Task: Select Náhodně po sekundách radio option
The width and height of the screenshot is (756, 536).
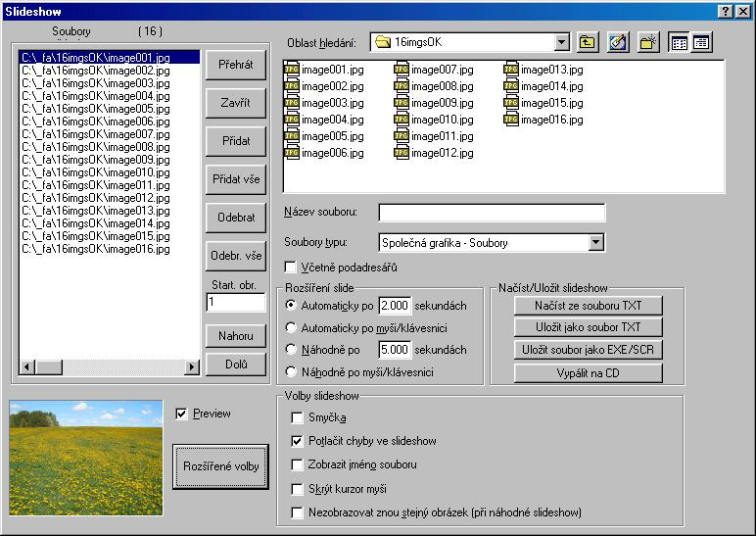Action: tap(291, 350)
